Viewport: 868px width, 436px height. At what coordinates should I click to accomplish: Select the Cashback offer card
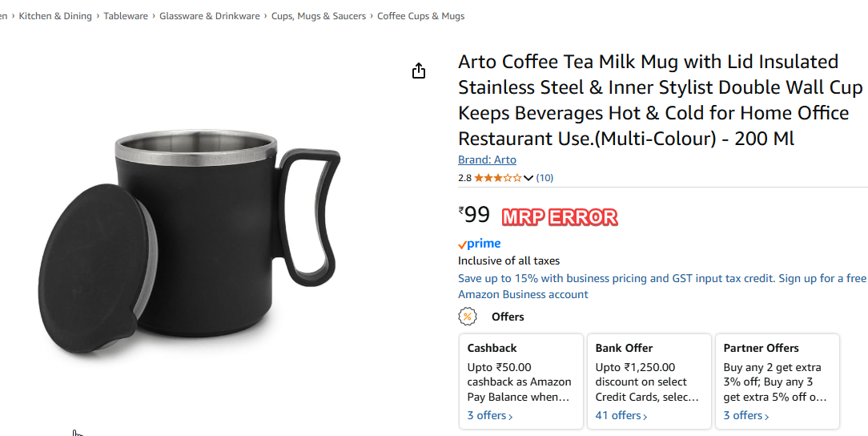click(x=521, y=381)
